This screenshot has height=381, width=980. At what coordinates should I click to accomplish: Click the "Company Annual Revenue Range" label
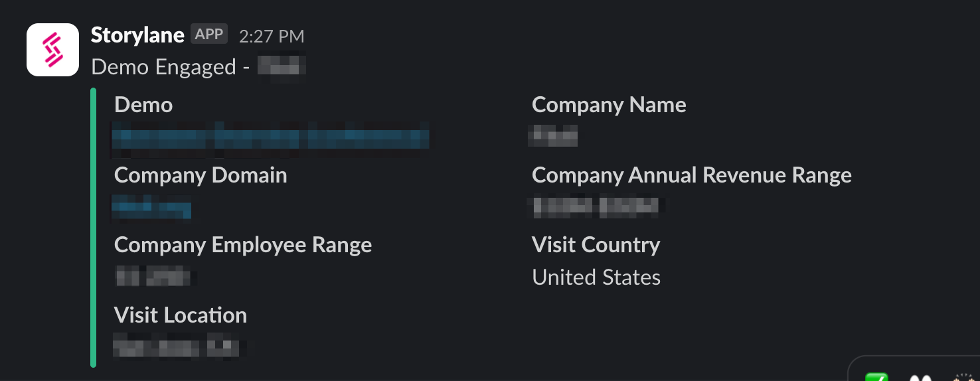point(691,175)
